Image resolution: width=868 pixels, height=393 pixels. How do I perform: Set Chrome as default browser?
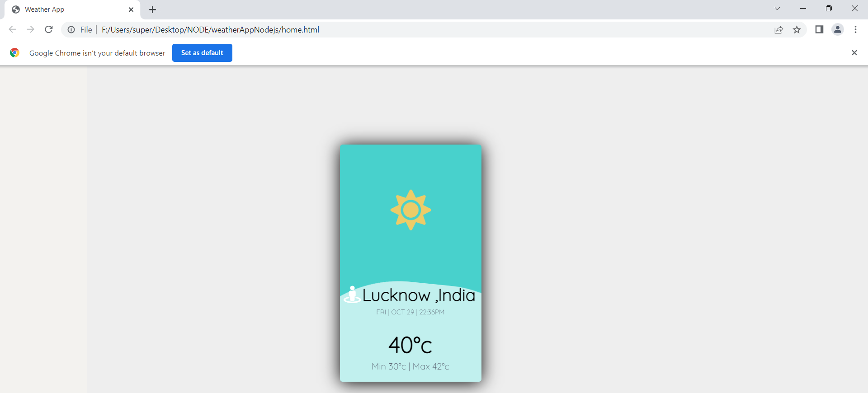tap(202, 53)
